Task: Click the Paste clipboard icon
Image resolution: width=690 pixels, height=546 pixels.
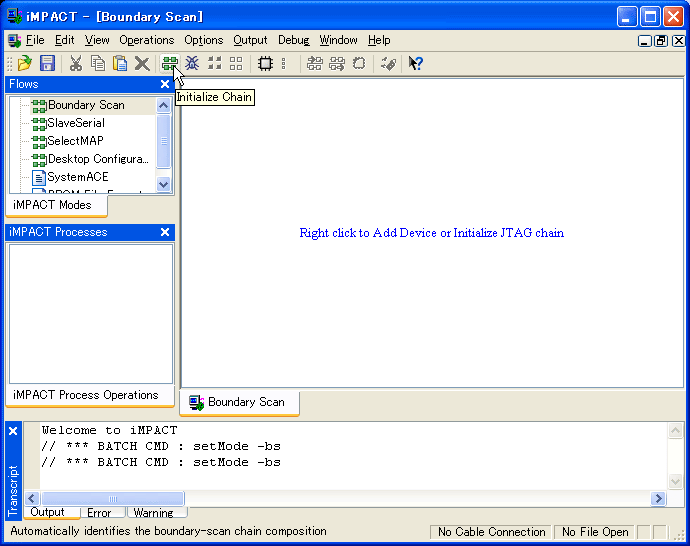Action: point(120,63)
